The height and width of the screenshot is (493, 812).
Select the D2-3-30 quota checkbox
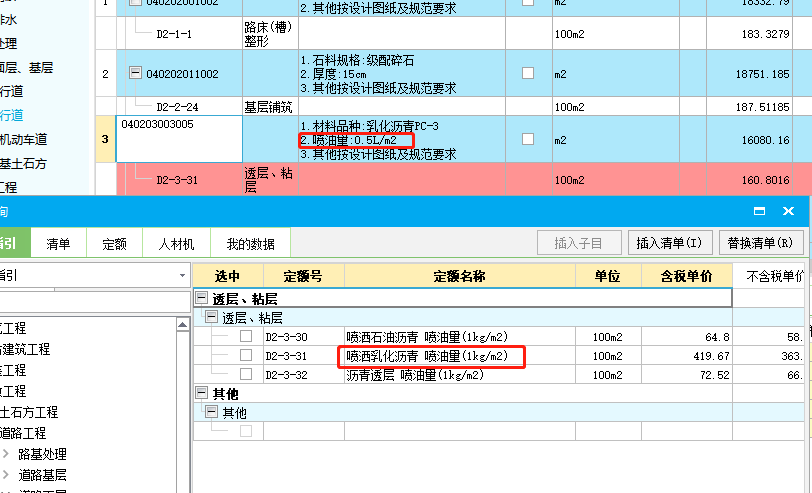(246, 336)
